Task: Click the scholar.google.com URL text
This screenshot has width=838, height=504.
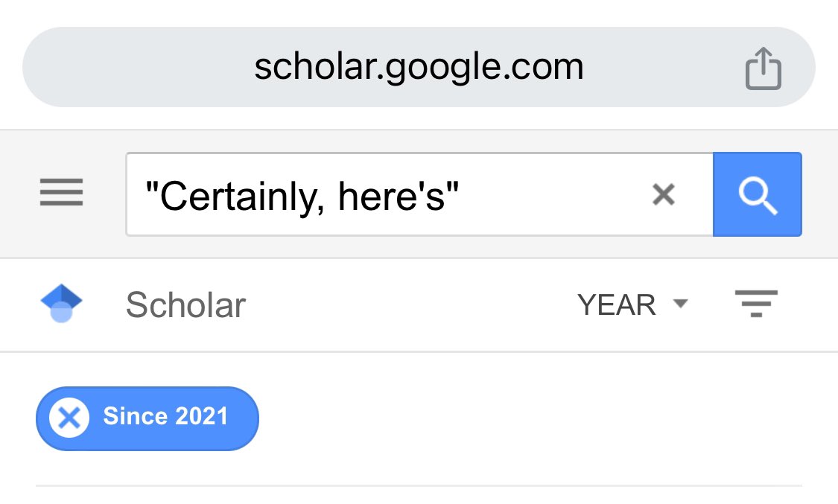Action: pyautogui.click(x=419, y=68)
